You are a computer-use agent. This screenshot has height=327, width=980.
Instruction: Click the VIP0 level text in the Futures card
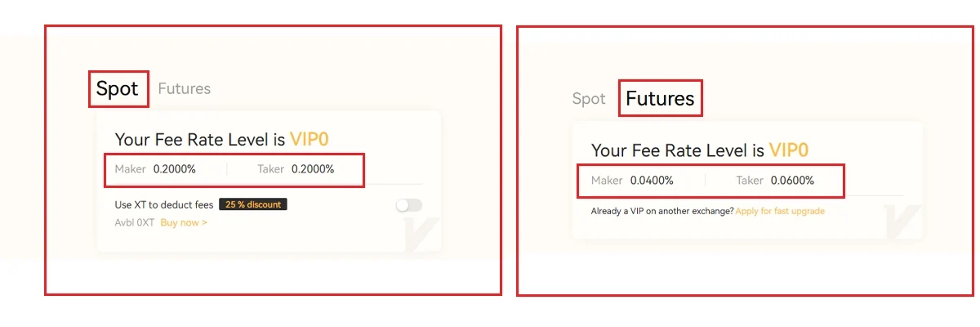click(x=789, y=150)
